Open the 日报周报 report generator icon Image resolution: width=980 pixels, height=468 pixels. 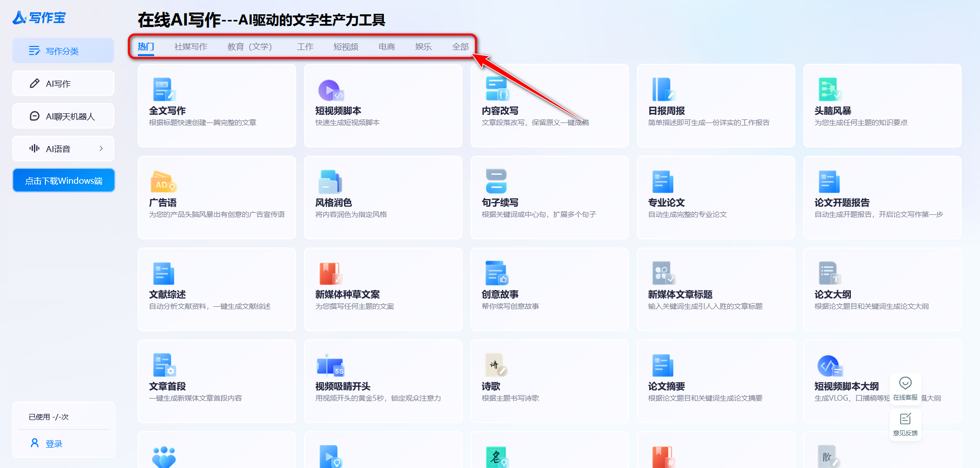(663, 90)
